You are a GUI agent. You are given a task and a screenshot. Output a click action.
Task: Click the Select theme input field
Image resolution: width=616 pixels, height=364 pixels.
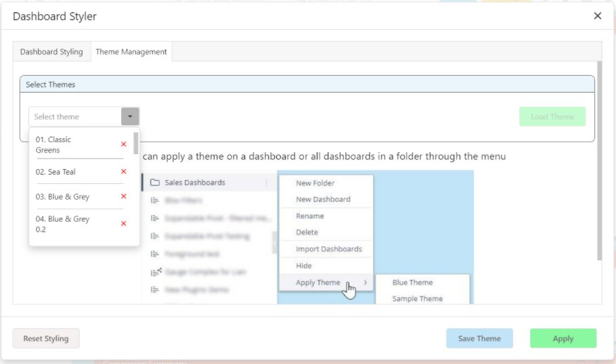tap(74, 116)
